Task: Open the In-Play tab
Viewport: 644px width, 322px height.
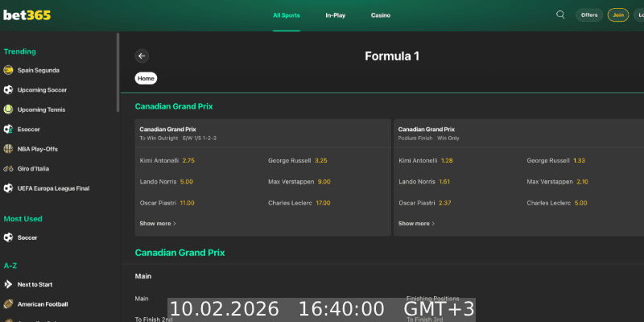Action: 336,15
